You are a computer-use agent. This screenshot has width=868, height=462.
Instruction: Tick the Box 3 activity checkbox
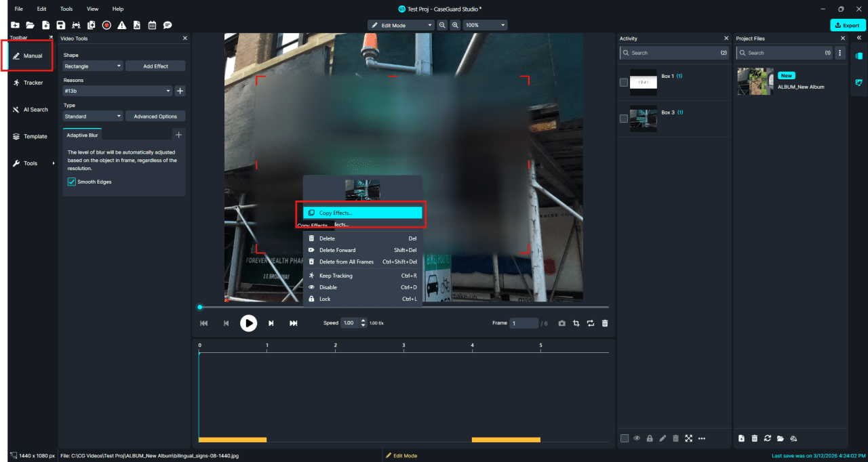624,119
